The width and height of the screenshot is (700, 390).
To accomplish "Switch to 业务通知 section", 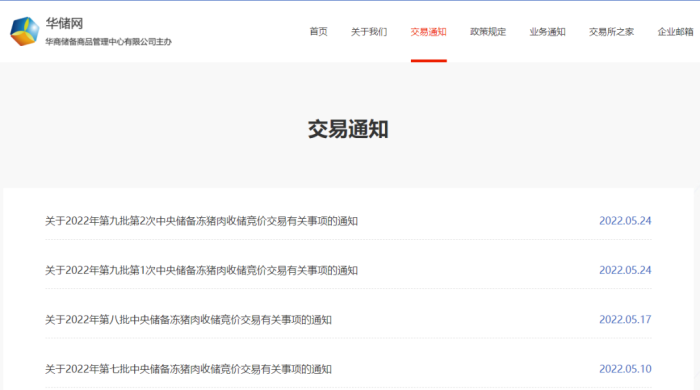I will click(547, 32).
